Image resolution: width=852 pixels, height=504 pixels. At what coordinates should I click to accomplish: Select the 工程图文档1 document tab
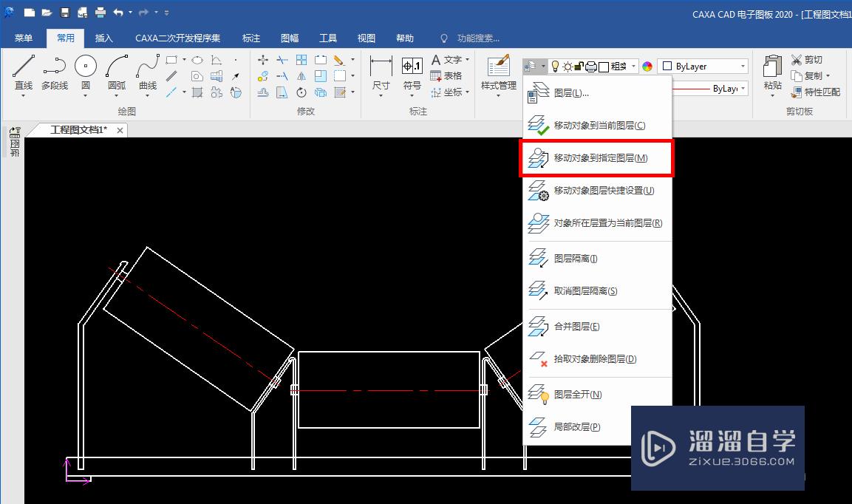(x=79, y=130)
